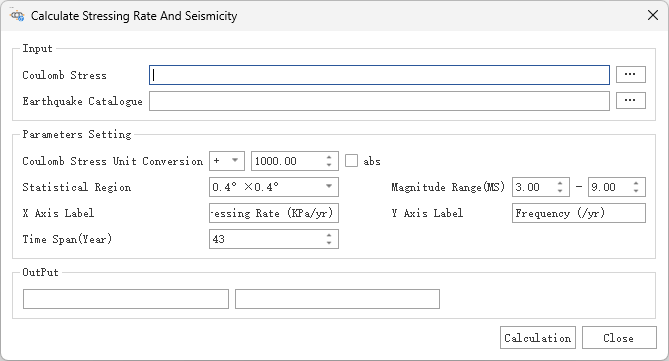Decrease the Time Span year value
669x361 pixels.
coord(329,243)
